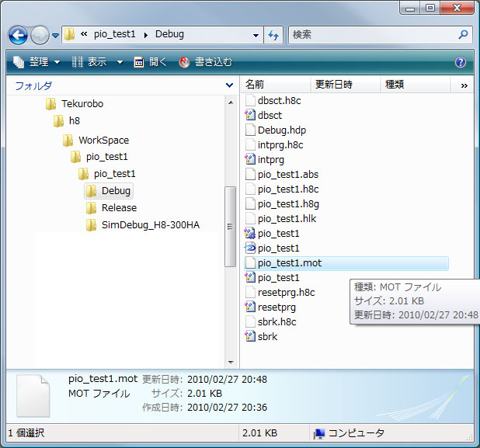The image size is (480, 448).
Task: Select the Debug.hdp file
Action: (x=281, y=130)
